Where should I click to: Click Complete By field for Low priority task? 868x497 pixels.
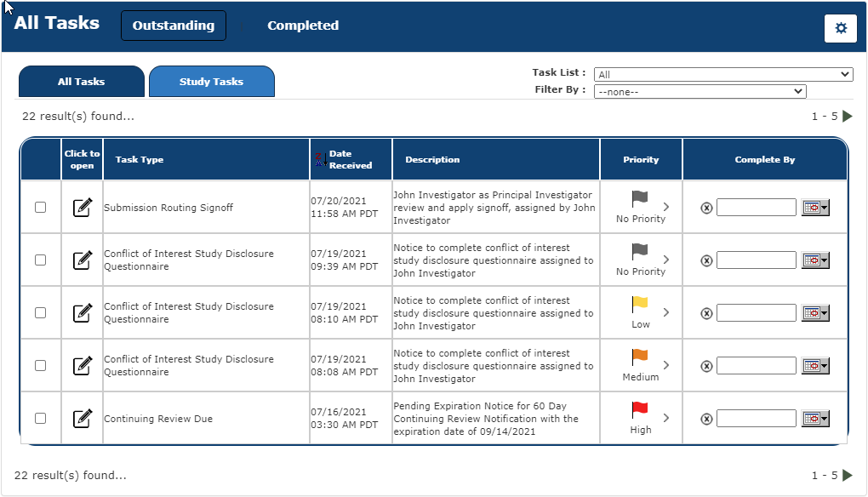(x=757, y=312)
